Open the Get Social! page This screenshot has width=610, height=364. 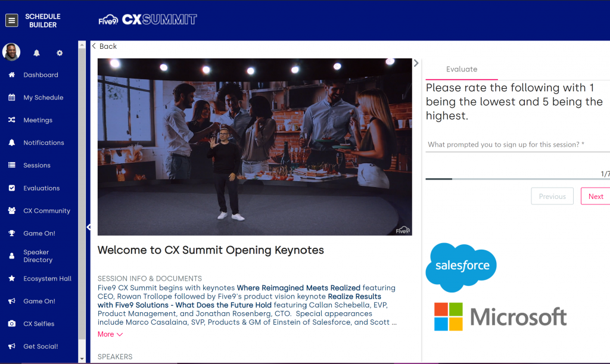[41, 346]
